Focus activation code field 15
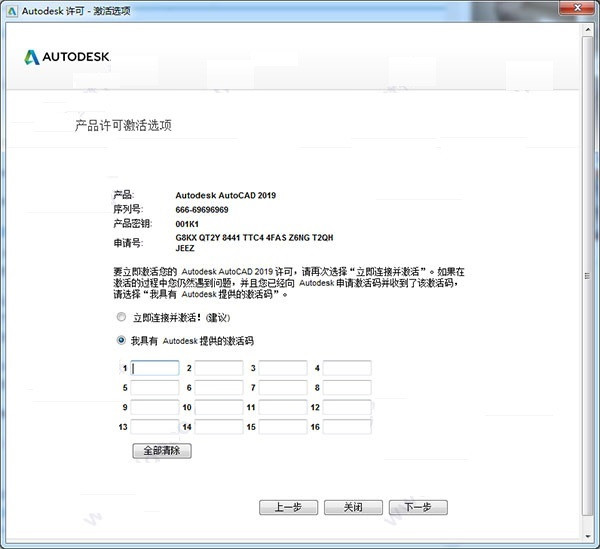The image size is (600, 549). [283, 427]
